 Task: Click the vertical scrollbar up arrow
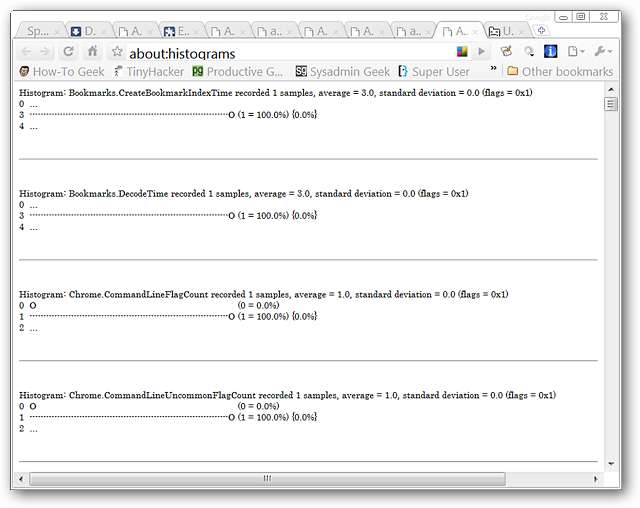pyautogui.click(x=611, y=89)
